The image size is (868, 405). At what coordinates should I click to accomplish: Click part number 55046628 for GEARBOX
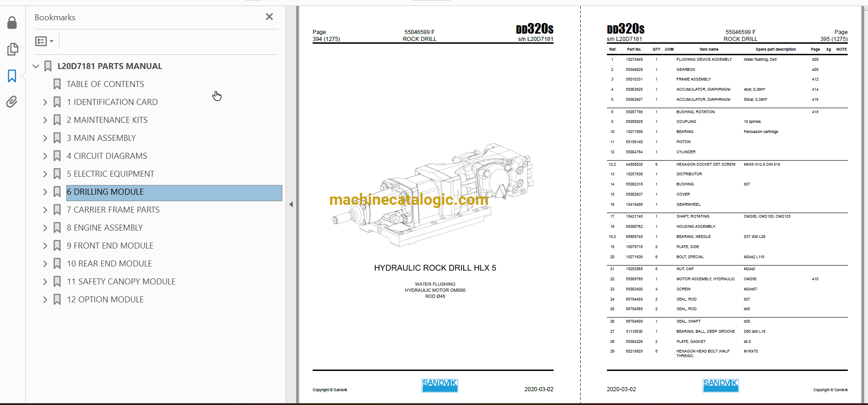click(634, 69)
